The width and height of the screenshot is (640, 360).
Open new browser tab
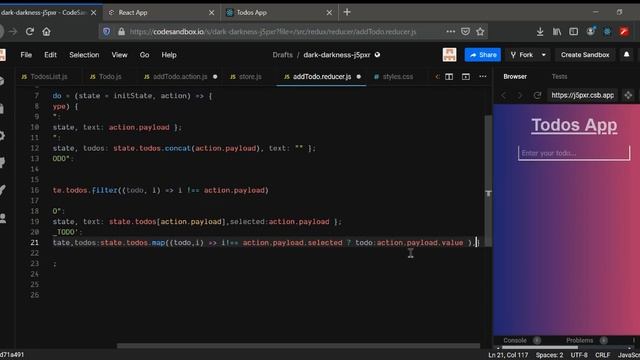point(347,12)
